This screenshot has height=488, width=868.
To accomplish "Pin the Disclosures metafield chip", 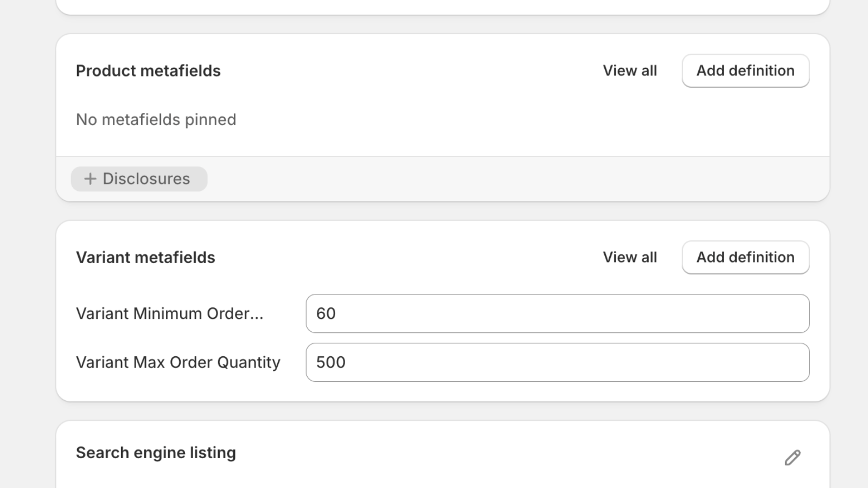I will coord(139,179).
